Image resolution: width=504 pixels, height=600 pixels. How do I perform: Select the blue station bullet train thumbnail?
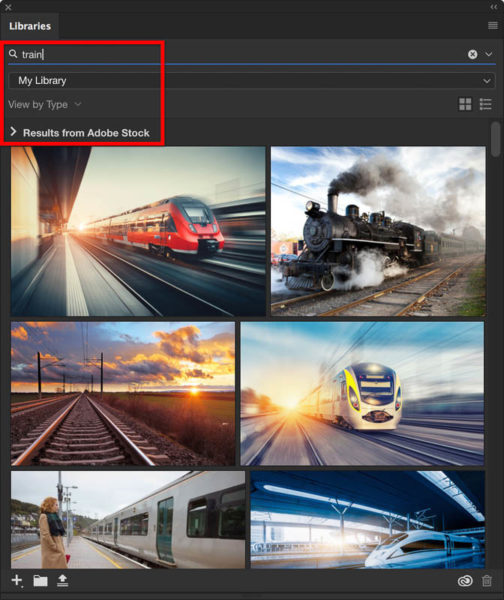368,520
